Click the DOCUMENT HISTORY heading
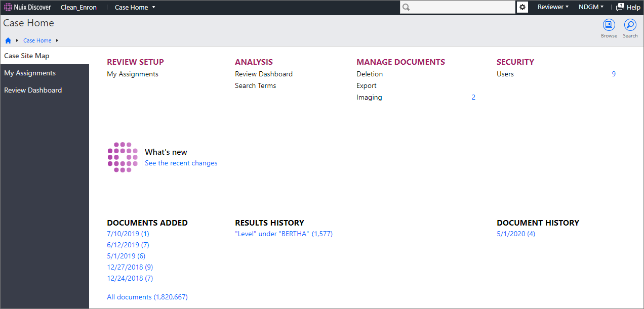 click(x=538, y=223)
